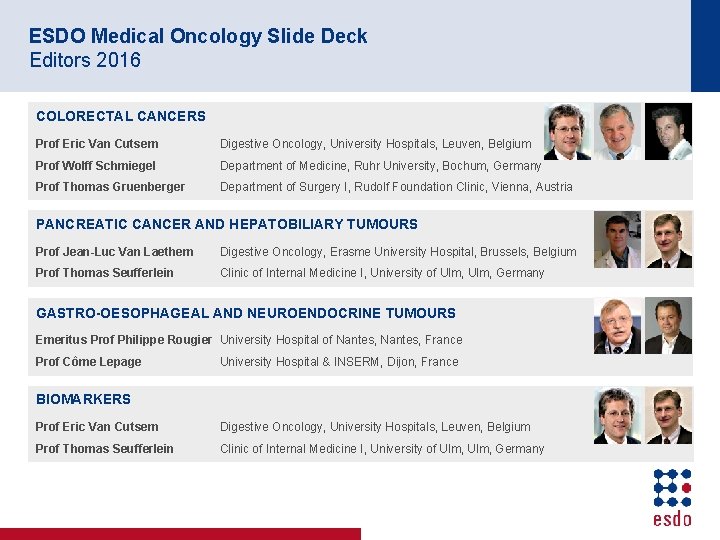The width and height of the screenshot is (720, 540).
Task: Click the right photo in Gastro-Oesophageal row
Action: click(x=668, y=326)
